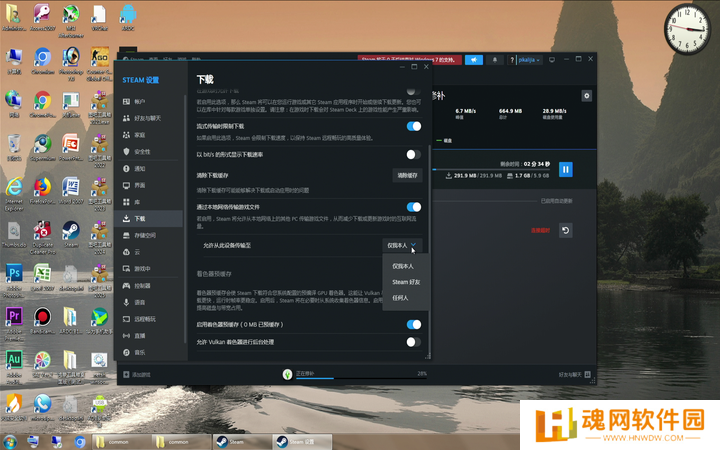Enable the 以 bit/s 的形式显示下载速率 switch
Image resolution: width=720 pixels, height=450 pixels.
click(414, 155)
